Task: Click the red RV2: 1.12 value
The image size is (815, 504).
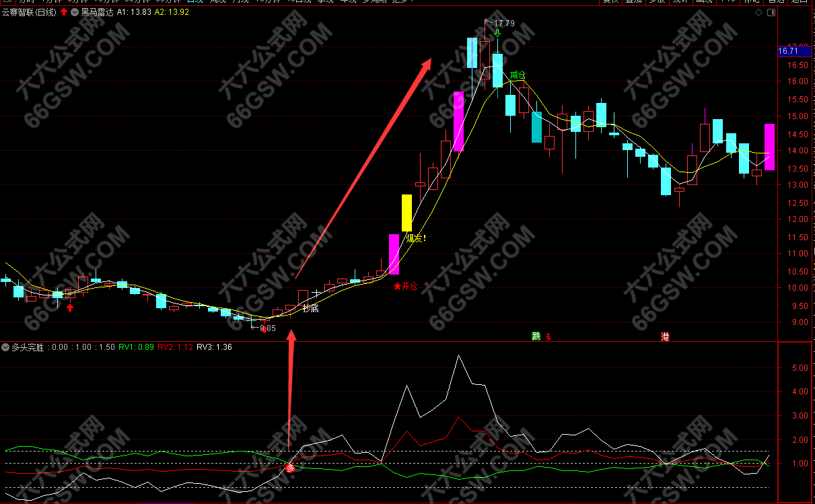Action: point(175,347)
